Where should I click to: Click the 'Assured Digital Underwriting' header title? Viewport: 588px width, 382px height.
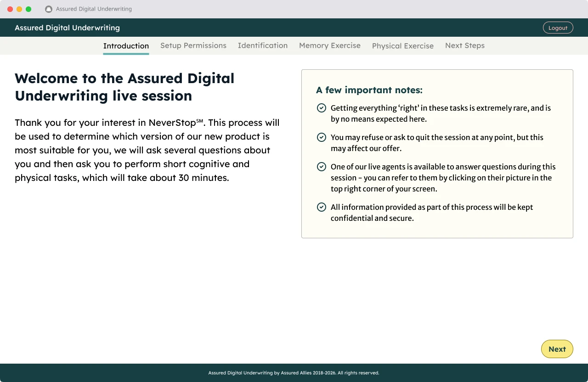tap(67, 28)
